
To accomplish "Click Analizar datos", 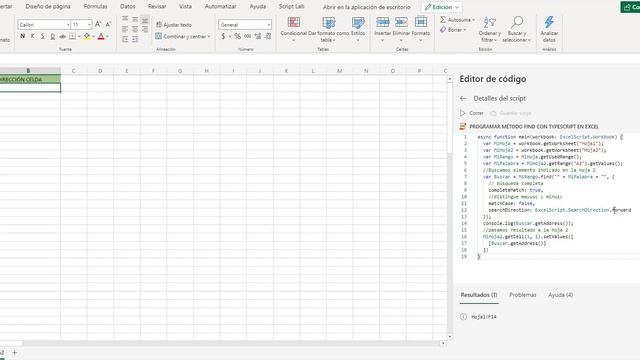I will point(549,29).
